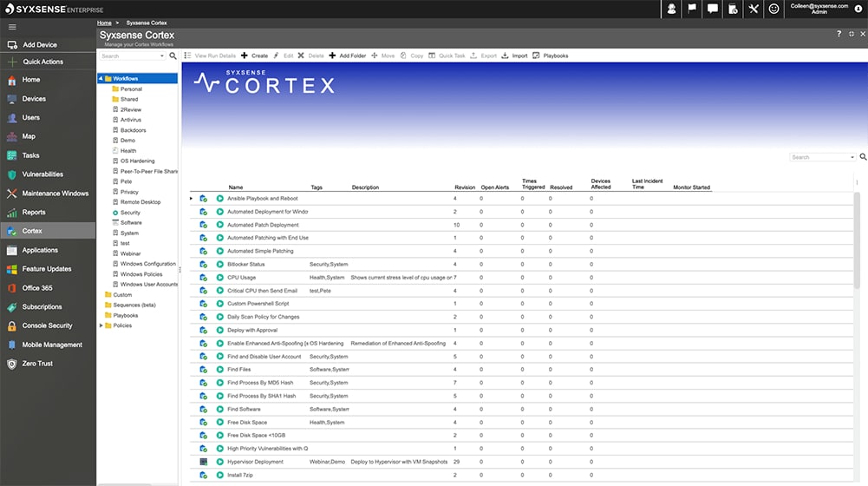Click the search magnifier in tree panel
Image resolution: width=868 pixels, height=486 pixels.
pyautogui.click(x=173, y=56)
